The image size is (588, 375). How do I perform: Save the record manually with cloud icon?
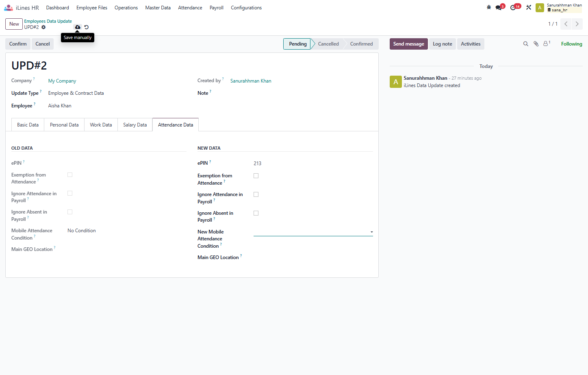point(78,27)
